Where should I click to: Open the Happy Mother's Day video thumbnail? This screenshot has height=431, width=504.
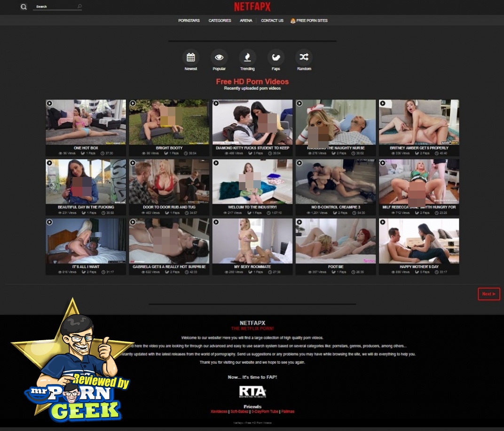coord(419,241)
